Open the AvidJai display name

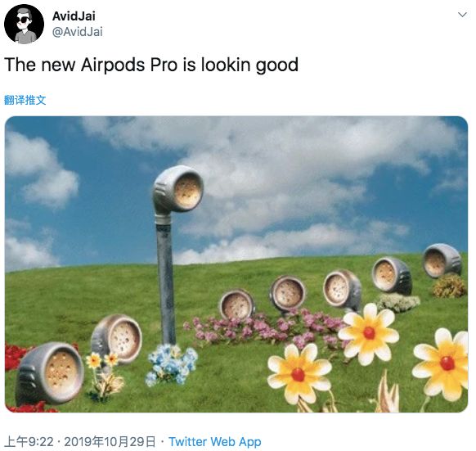point(74,16)
